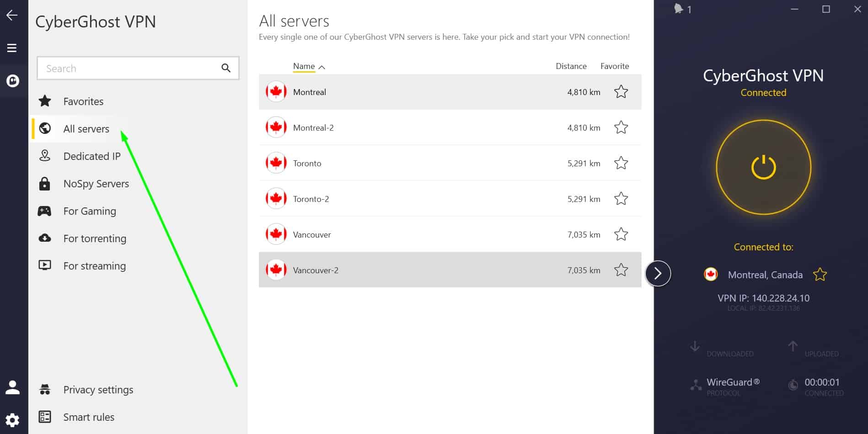Click the 7,035 km distance for Vancouver-2
Viewport: 868px width, 434px height.
click(x=584, y=270)
